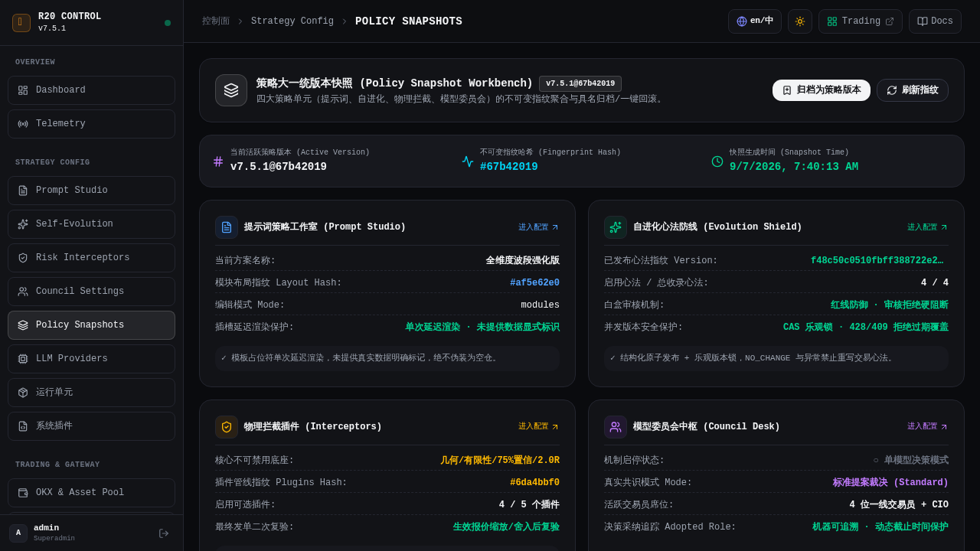Click the #6da4bbf0 plugins hash value

(534, 483)
